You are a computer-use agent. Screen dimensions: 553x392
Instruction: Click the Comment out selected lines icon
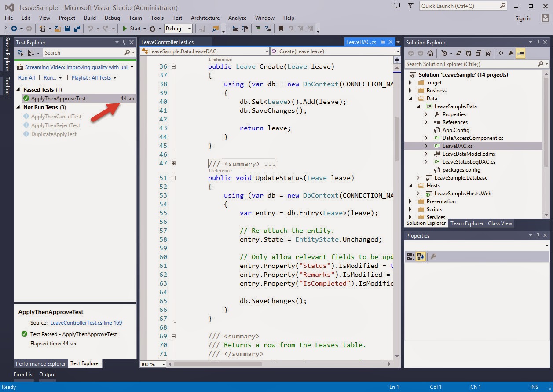pos(258,29)
